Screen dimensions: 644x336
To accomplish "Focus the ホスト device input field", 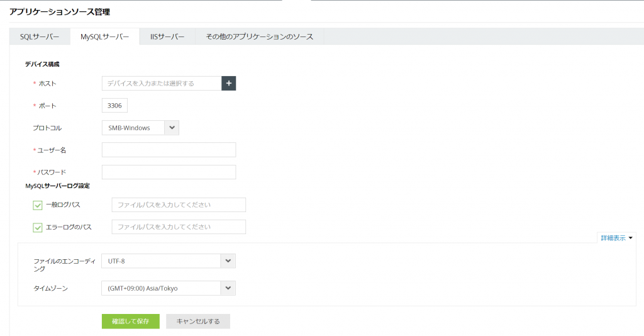I will [162, 84].
